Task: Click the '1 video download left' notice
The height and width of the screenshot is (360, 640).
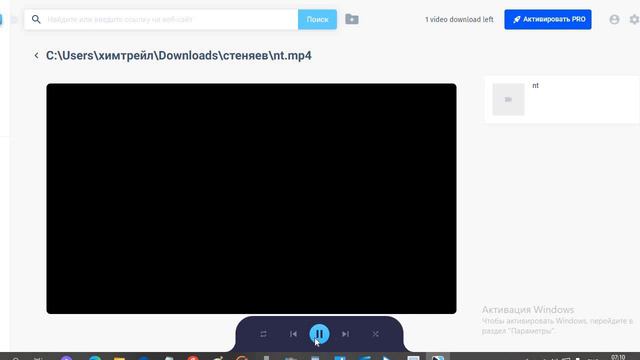Action: pyautogui.click(x=459, y=20)
